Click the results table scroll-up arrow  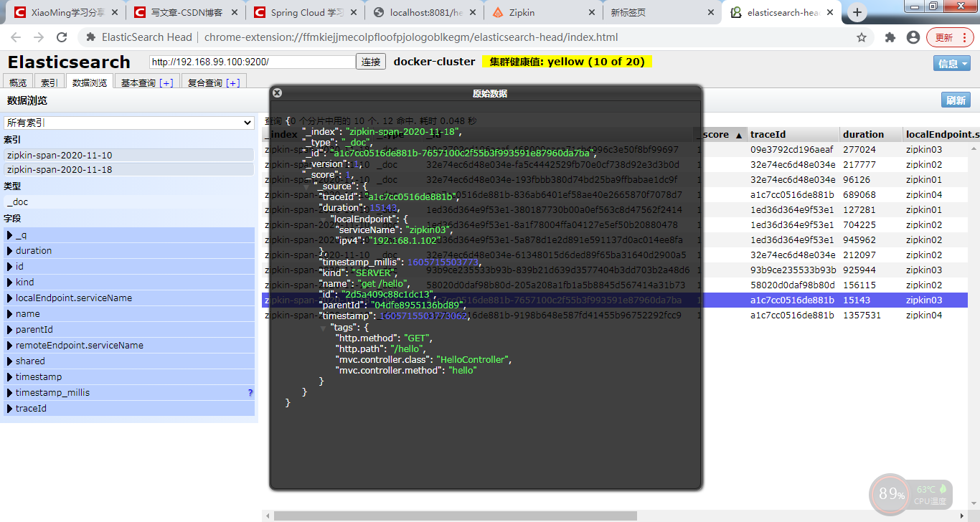click(x=974, y=148)
